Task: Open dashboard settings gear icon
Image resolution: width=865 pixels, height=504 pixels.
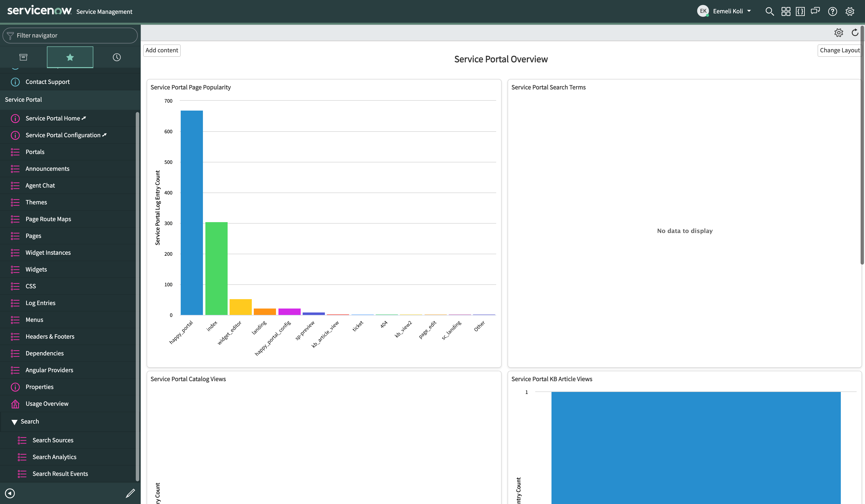Action: click(839, 33)
